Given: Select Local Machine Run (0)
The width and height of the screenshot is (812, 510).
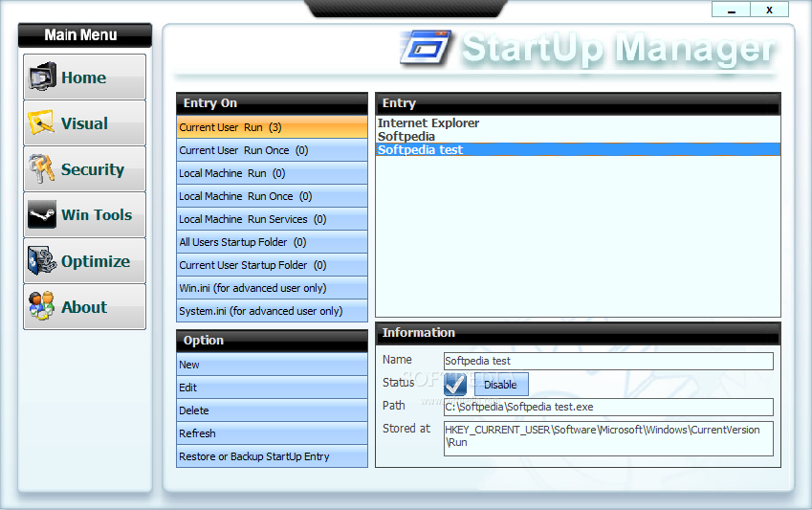Looking at the screenshot, I should point(272,173).
